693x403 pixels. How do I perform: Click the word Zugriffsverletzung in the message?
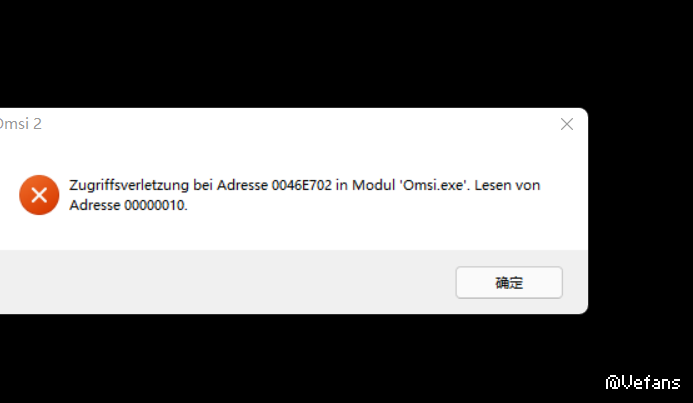click(129, 185)
